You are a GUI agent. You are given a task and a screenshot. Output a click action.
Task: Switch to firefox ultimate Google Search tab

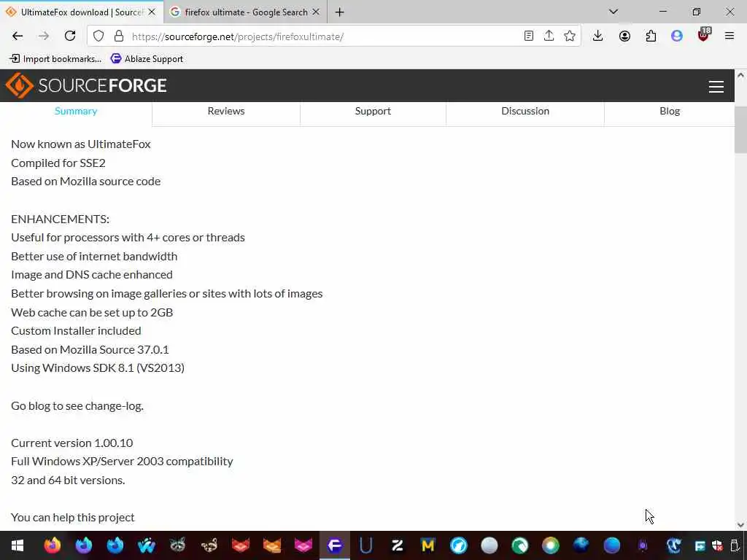pyautogui.click(x=246, y=12)
